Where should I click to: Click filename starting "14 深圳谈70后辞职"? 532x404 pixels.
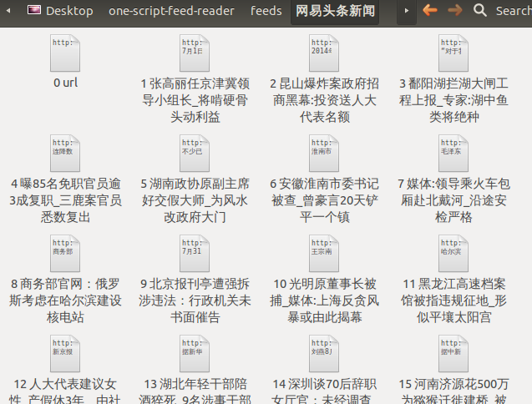click(x=325, y=391)
